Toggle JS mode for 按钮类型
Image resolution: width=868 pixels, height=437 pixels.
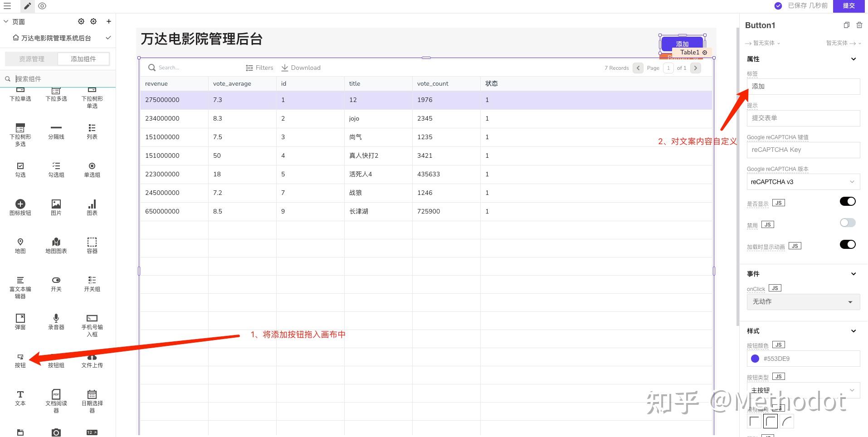pos(779,376)
